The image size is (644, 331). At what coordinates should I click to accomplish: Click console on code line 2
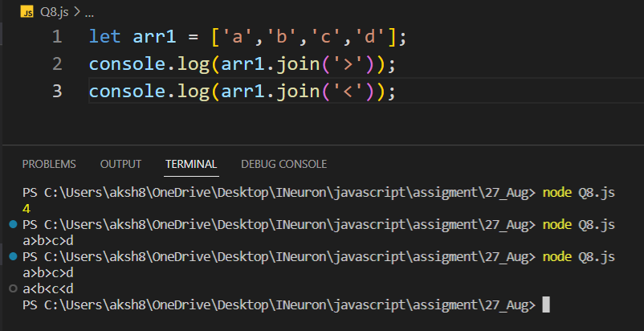[128, 64]
